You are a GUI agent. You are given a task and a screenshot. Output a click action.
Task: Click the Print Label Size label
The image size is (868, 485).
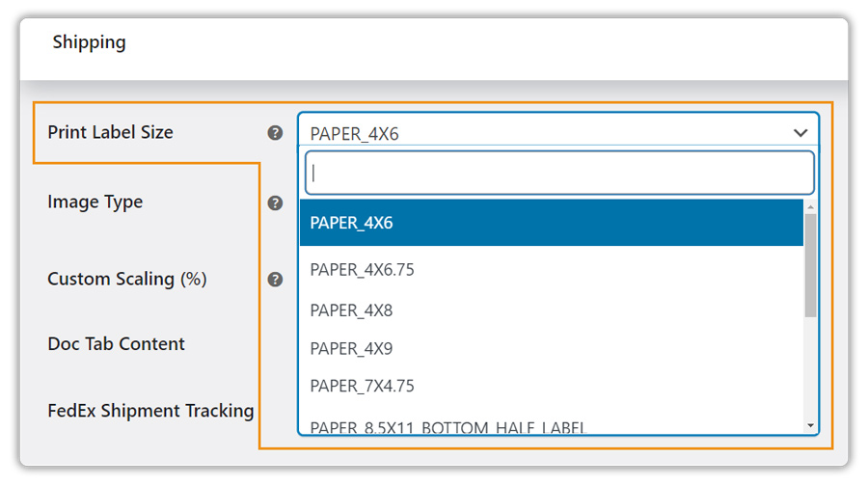pos(110,132)
